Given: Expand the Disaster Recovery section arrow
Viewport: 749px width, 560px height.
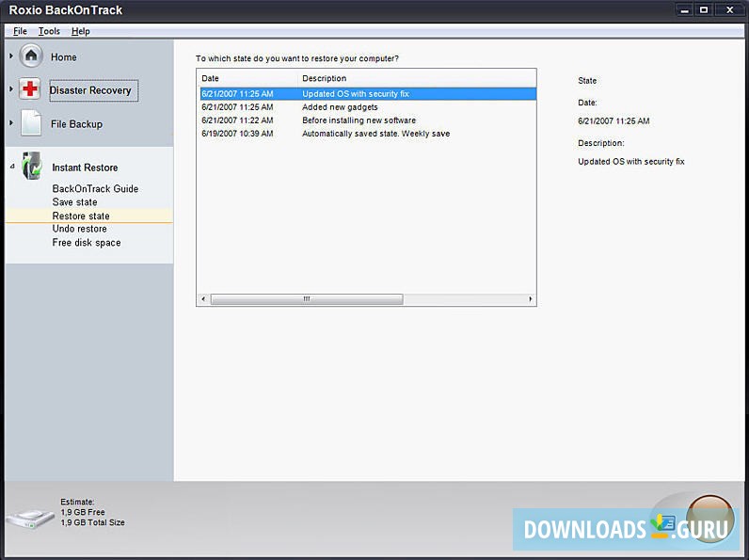Looking at the screenshot, I should pyautogui.click(x=11, y=88).
